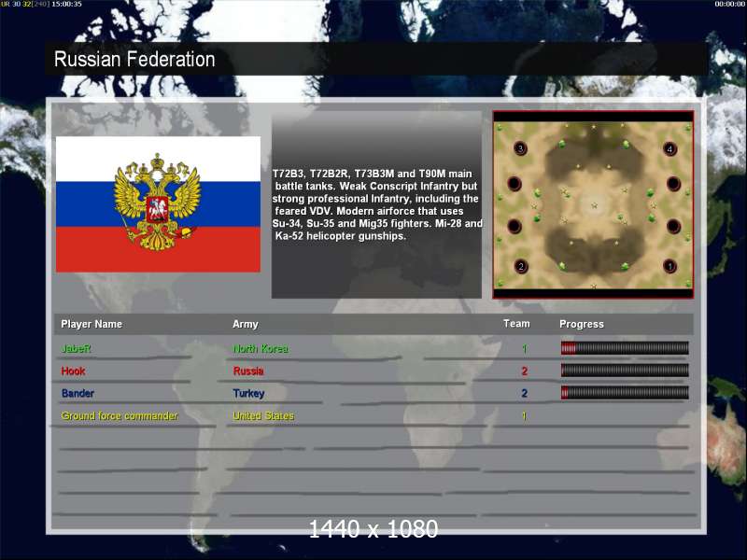Click team number for JabeR
747x560 pixels.
pyautogui.click(x=524, y=349)
